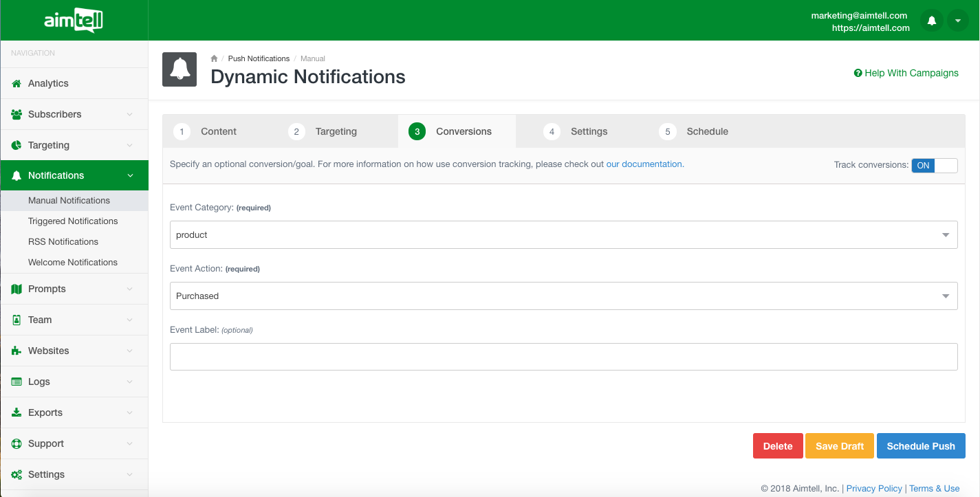Open the Logs section icon
This screenshot has width=980, height=497.
coord(15,382)
